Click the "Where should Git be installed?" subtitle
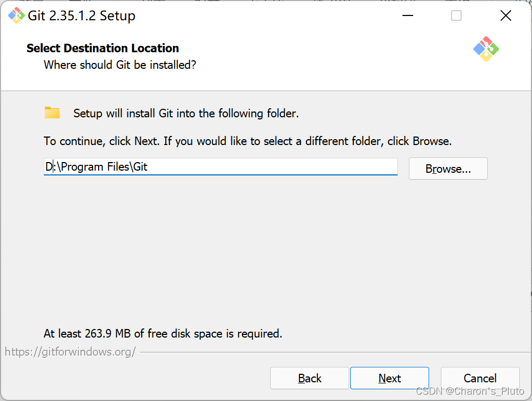Viewport: 532px width, 401px height. pos(120,65)
